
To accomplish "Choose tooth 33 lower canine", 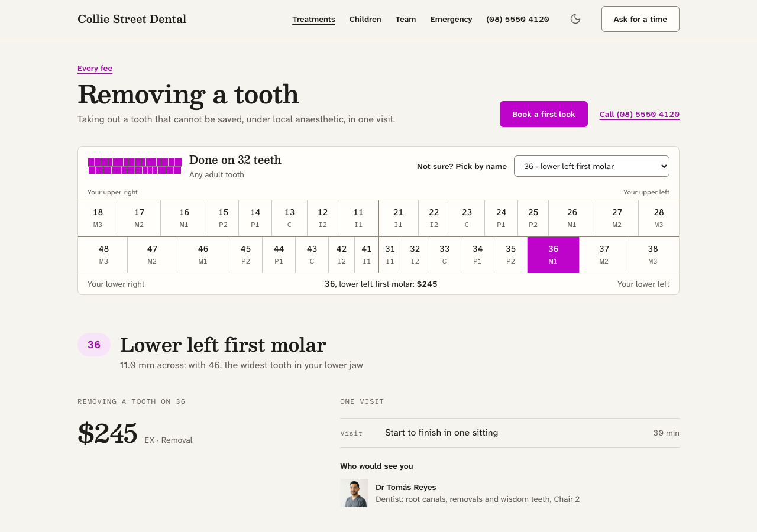I will tap(445, 255).
